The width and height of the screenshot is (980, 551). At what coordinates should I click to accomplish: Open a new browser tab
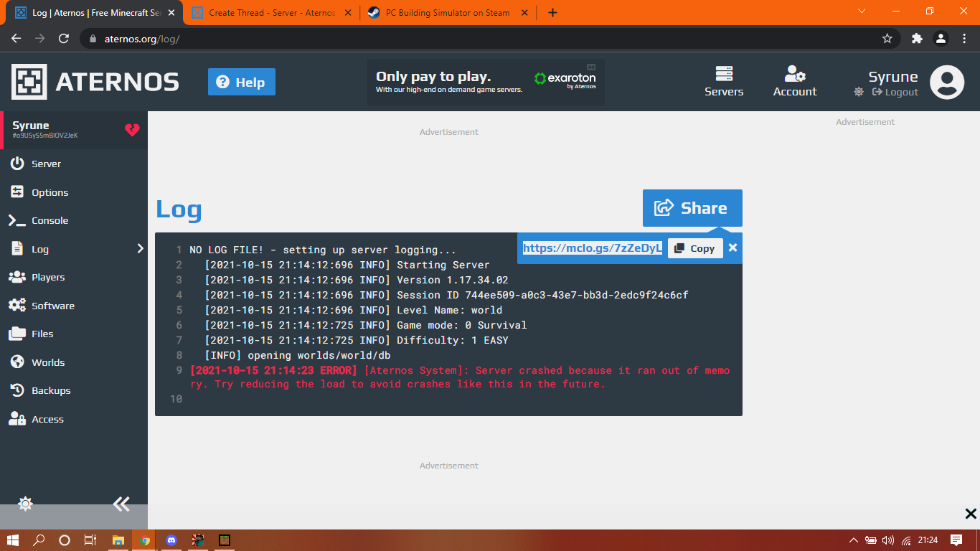click(x=552, y=12)
